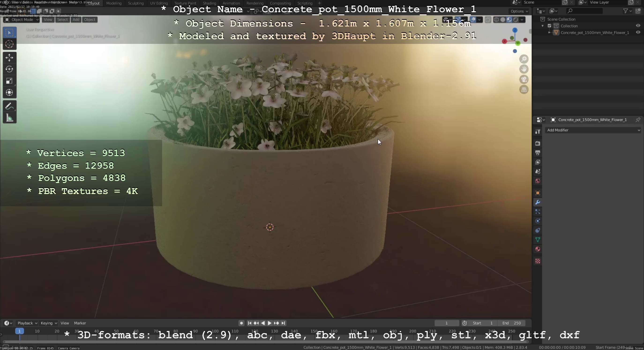Click the viewport pan hand icon
The width and height of the screenshot is (644, 350).
(524, 69)
